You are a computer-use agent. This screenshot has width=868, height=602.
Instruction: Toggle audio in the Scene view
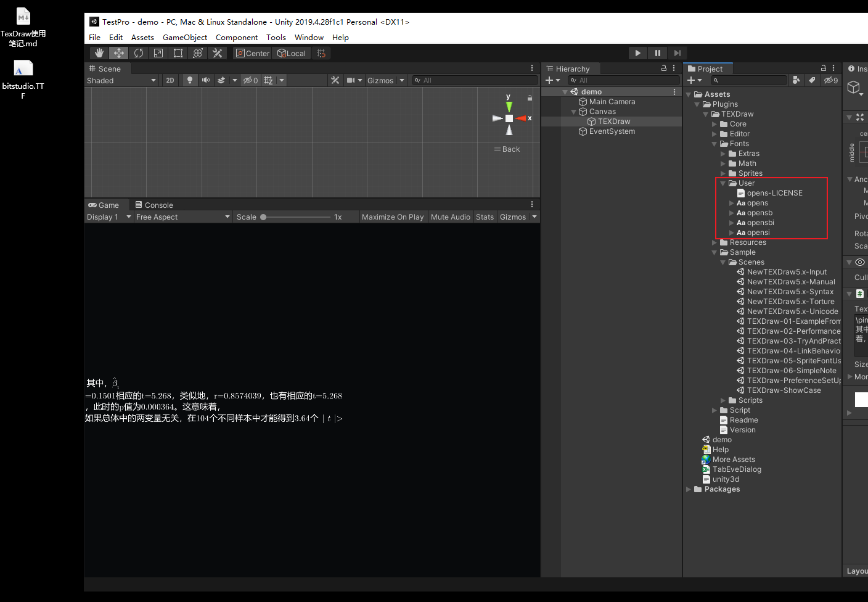click(x=205, y=80)
